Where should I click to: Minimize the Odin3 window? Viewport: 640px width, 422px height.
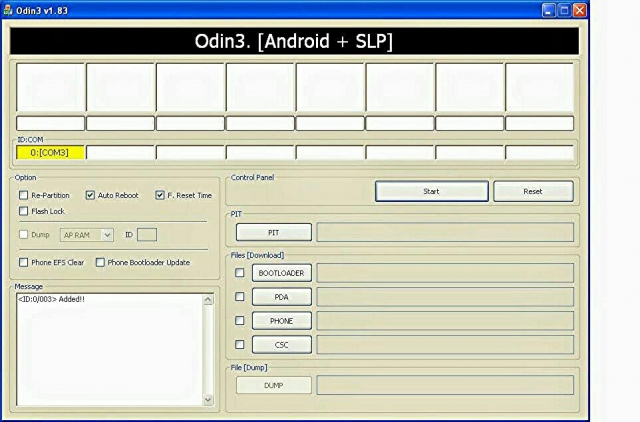coord(549,9)
